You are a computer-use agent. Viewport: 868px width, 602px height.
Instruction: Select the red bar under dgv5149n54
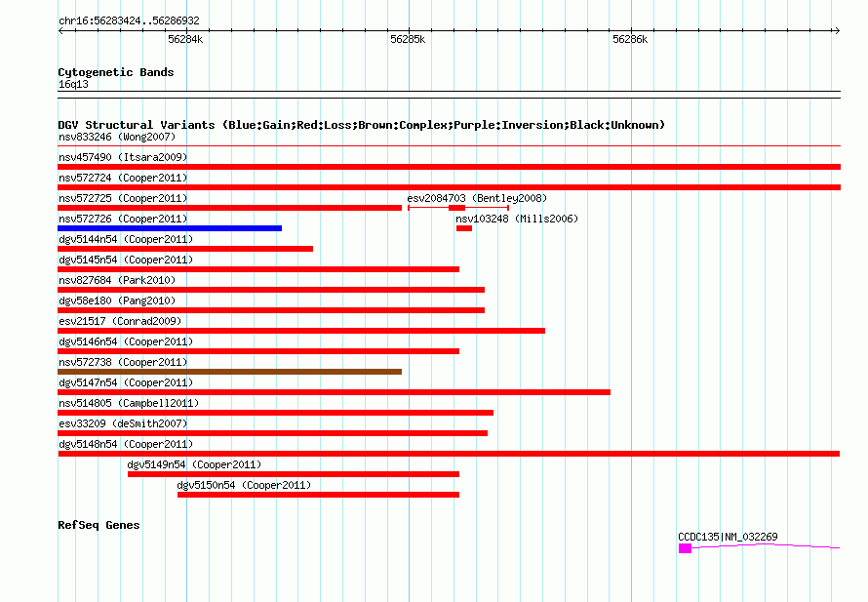[294, 474]
